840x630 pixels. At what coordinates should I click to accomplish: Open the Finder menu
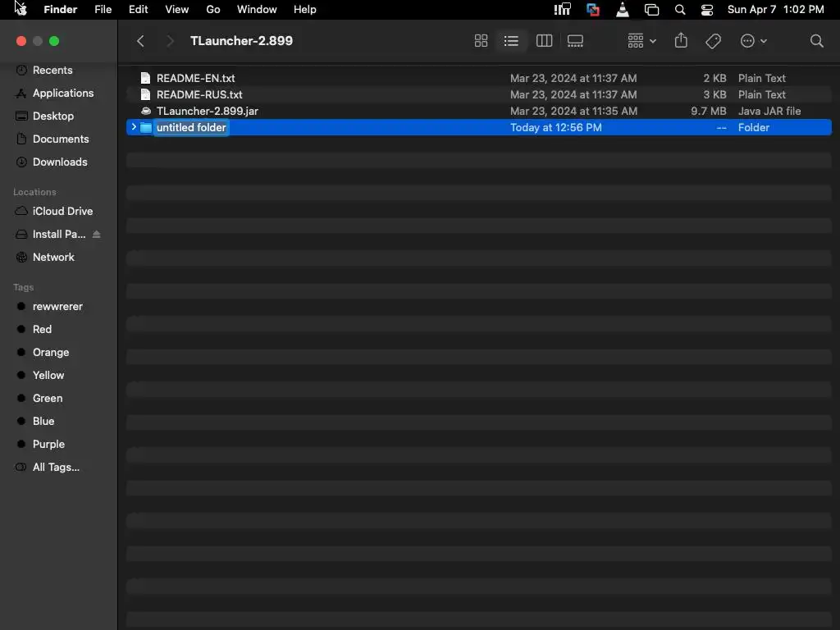(61, 10)
